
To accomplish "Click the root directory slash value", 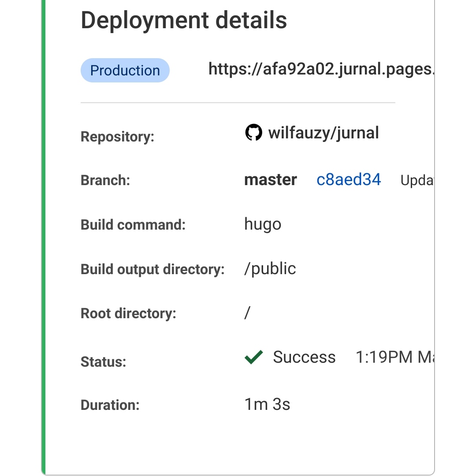I will [247, 313].
